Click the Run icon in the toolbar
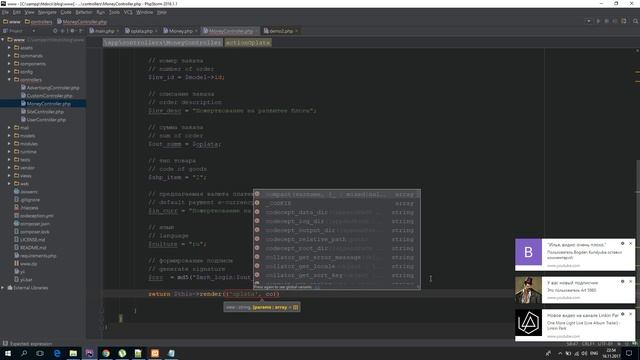This screenshot has height=360, width=640. click(598, 21)
